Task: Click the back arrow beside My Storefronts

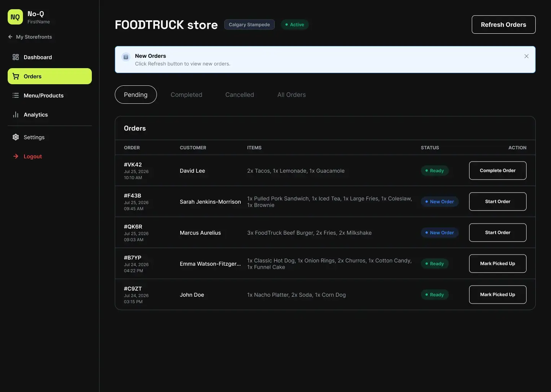Action: [10, 37]
